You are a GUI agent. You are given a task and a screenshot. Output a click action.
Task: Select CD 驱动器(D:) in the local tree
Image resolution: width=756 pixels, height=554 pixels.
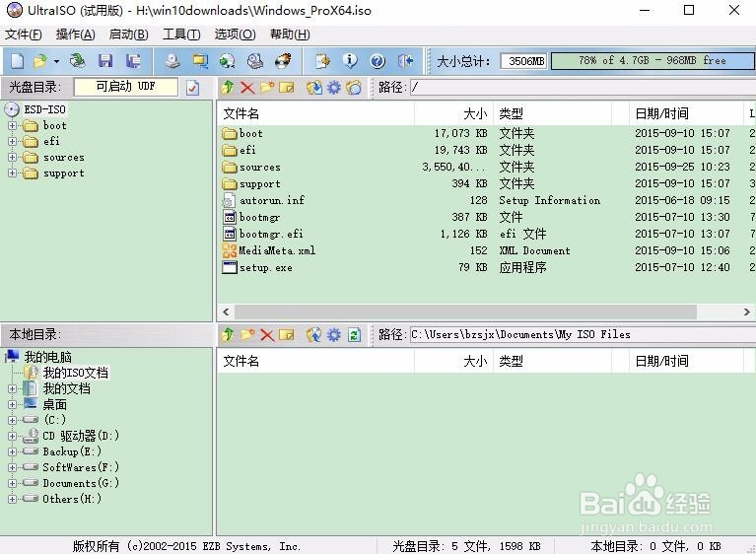pos(81,436)
